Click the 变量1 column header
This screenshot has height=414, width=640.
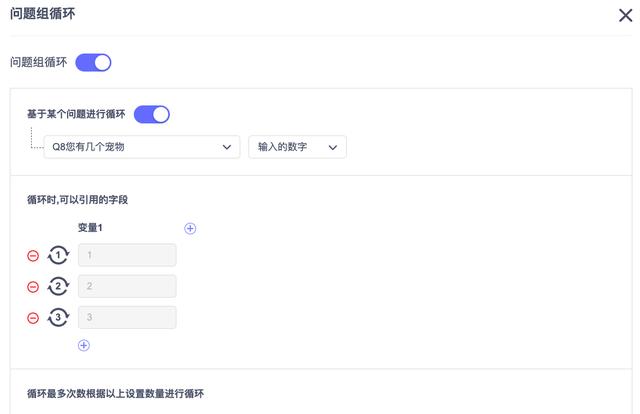[90, 228]
